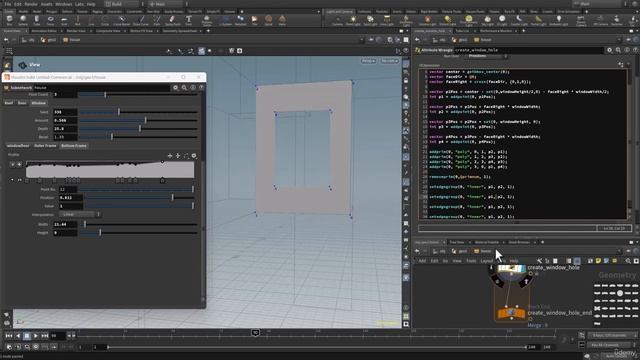Click house node in scene view path
The height and width of the screenshot is (360, 640).
click(x=72, y=40)
